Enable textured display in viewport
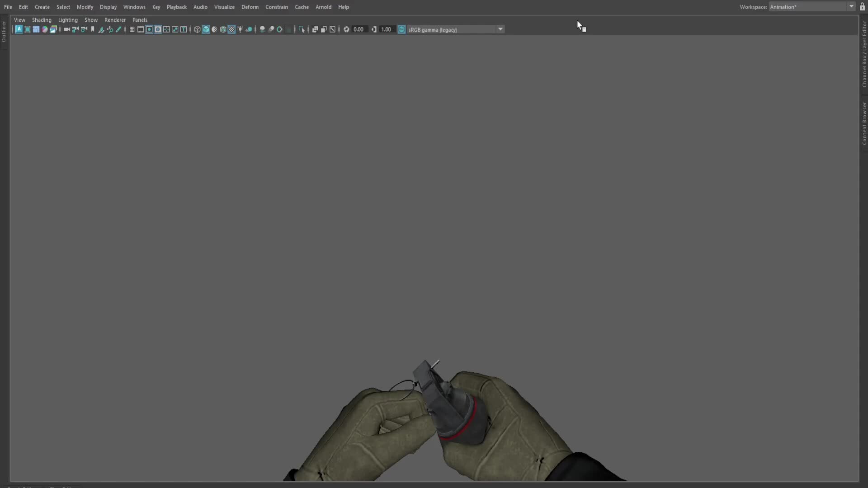Viewport: 868px width, 488px height. tap(231, 29)
